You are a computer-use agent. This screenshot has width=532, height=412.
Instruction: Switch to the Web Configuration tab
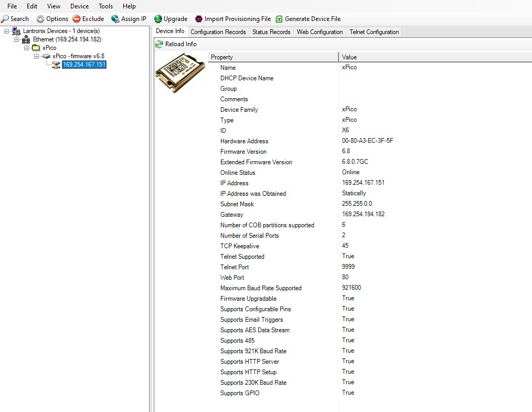[320, 32]
